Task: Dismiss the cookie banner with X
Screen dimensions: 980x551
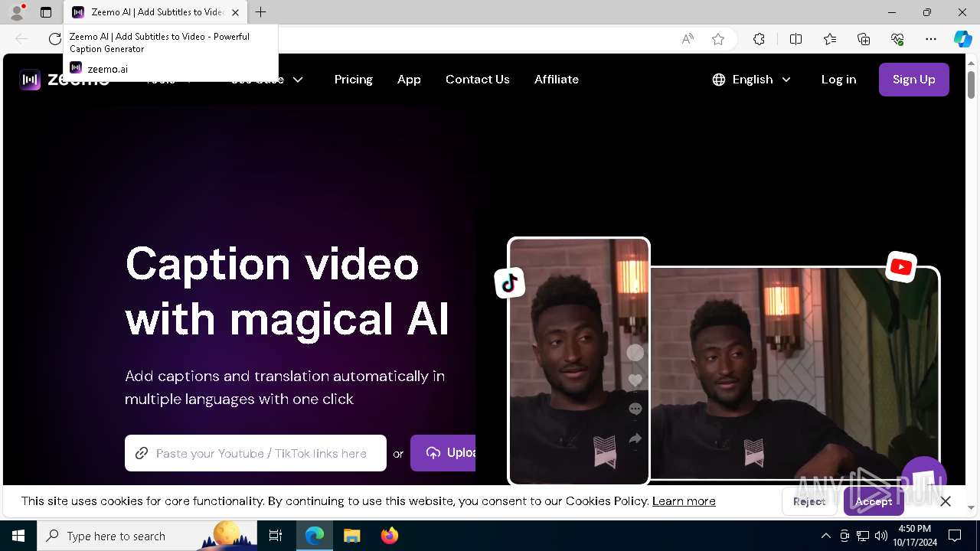Action: 946,501
